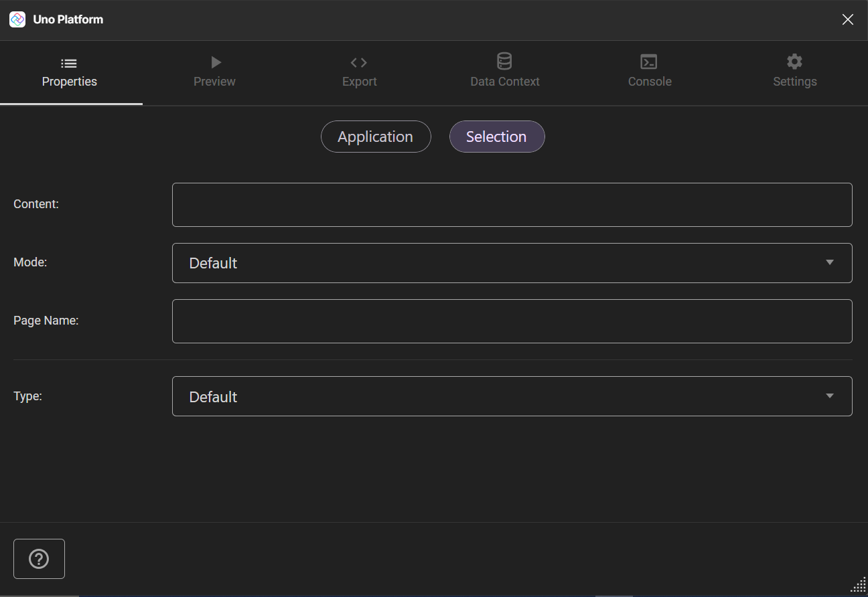Click the Mode dropdown chevron arrow

(x=830, y=263)
